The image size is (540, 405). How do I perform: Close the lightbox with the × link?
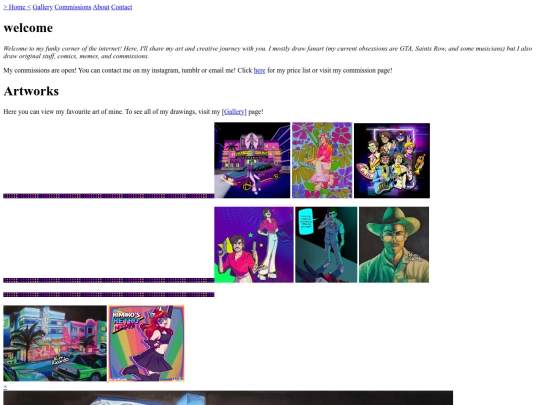(5, 386)
